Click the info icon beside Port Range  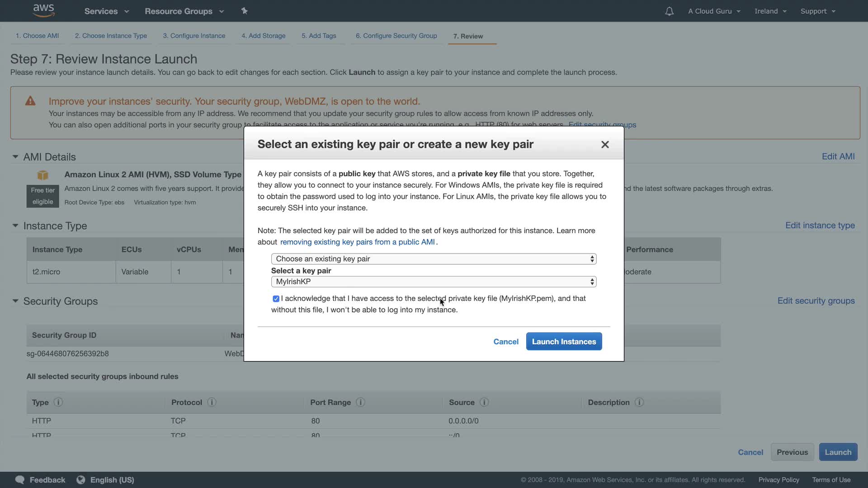[x=360, y=402]
